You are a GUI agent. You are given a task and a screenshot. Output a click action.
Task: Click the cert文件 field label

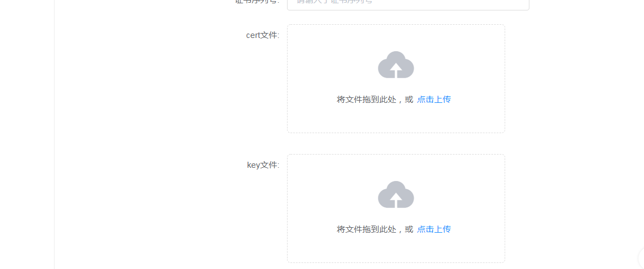[263, 35]
